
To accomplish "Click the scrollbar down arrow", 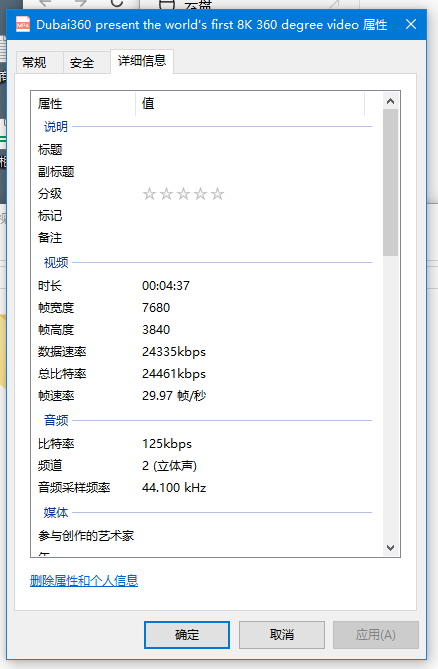I will coord(390,548).
